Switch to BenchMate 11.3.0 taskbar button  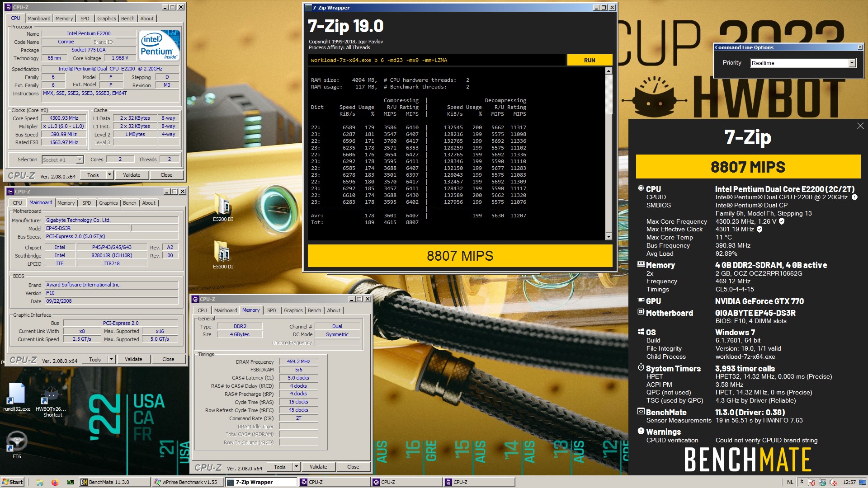pyautogui.click(x=114, y=482)
